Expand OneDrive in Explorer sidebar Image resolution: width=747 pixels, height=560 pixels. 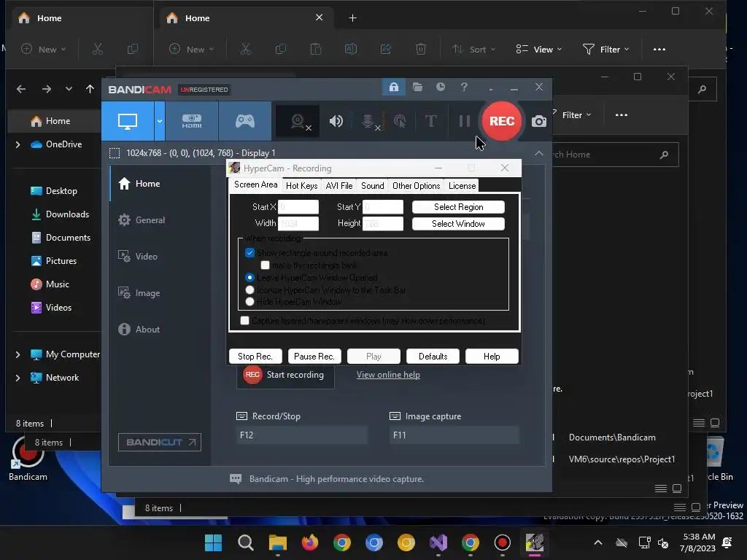tap(18, 144)
